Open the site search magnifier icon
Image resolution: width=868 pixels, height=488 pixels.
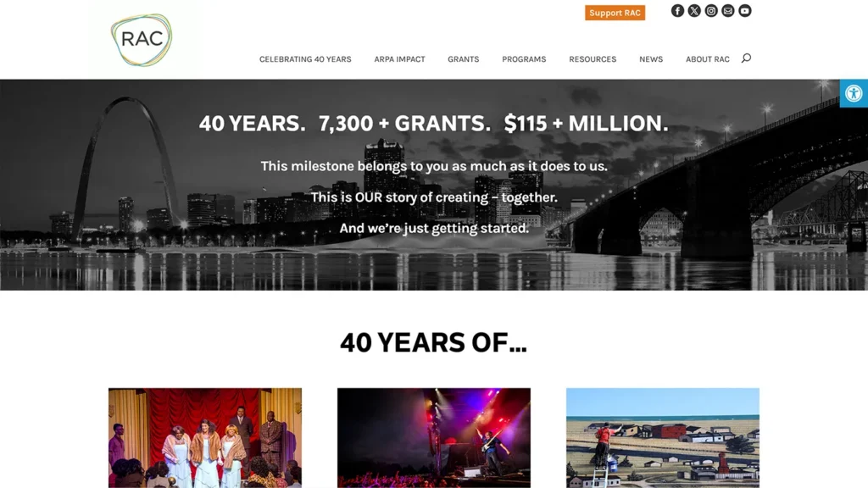coord(746,58)
